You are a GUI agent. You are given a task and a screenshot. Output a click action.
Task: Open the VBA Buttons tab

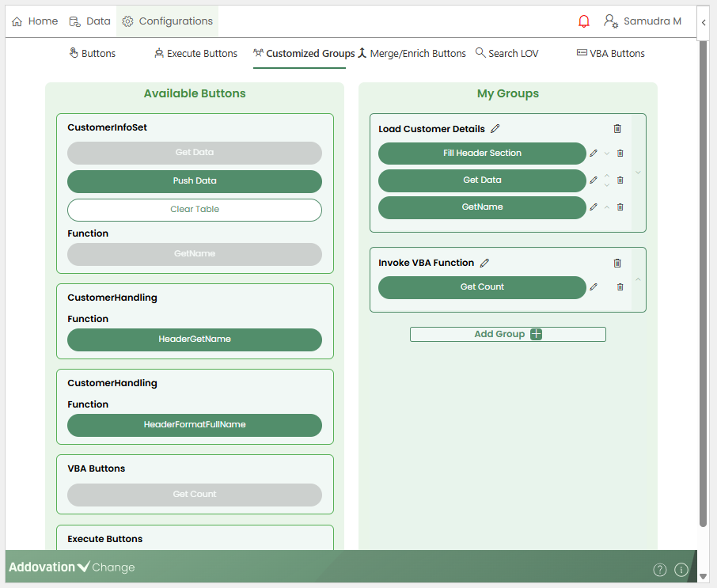tap(610, 54)
